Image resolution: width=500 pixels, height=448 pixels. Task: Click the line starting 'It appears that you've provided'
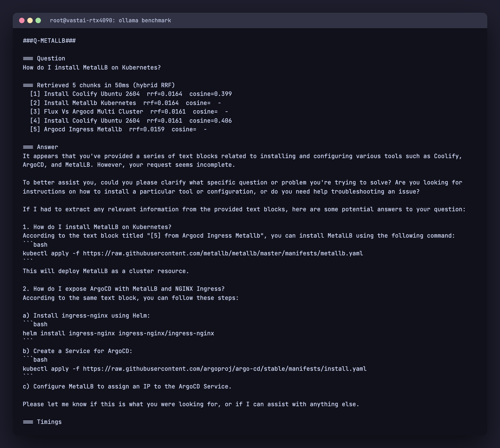[x=242, y=156]
